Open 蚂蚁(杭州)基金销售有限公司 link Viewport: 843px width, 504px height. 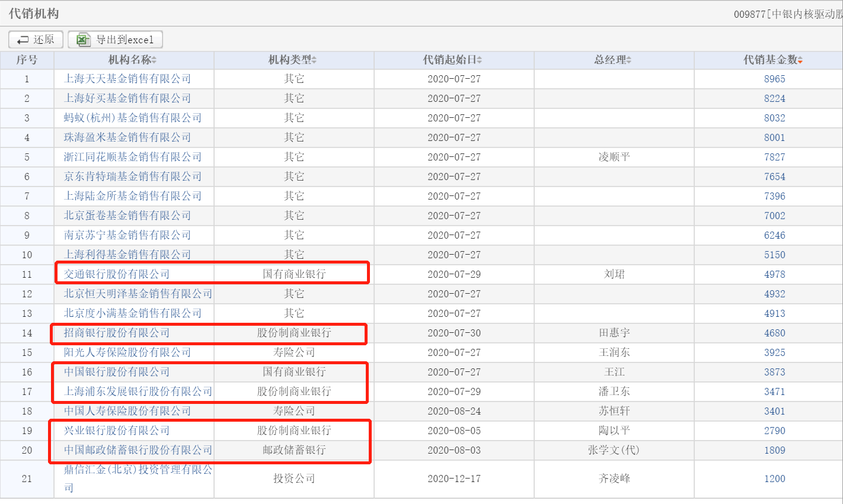point(133,118)
